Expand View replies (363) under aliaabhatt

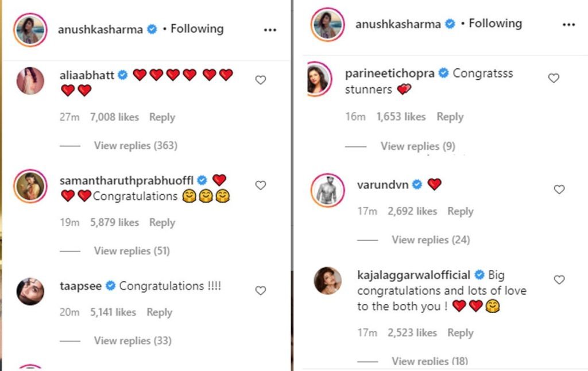point(136,146)
